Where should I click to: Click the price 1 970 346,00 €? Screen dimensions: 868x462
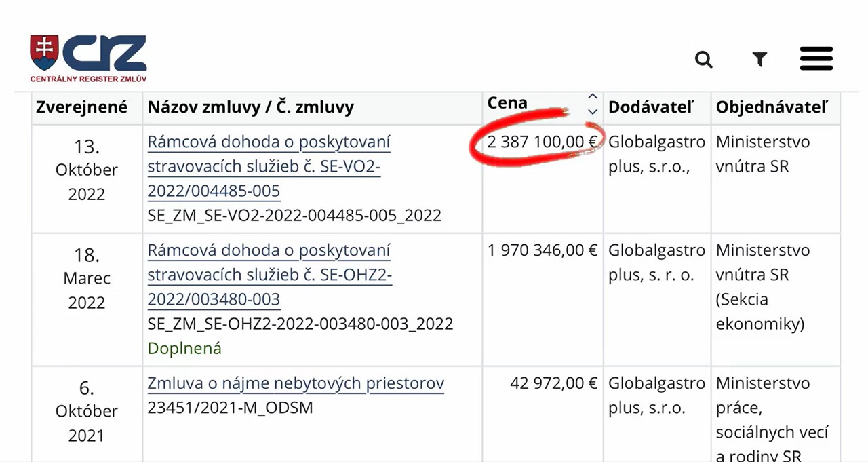[542, 250]
